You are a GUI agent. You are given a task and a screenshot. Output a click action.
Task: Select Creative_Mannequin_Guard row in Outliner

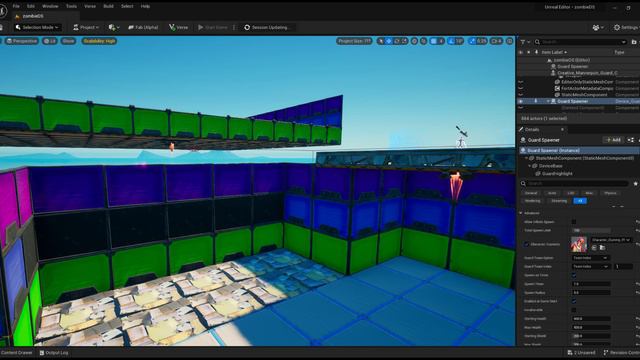[x=588, y=73]
